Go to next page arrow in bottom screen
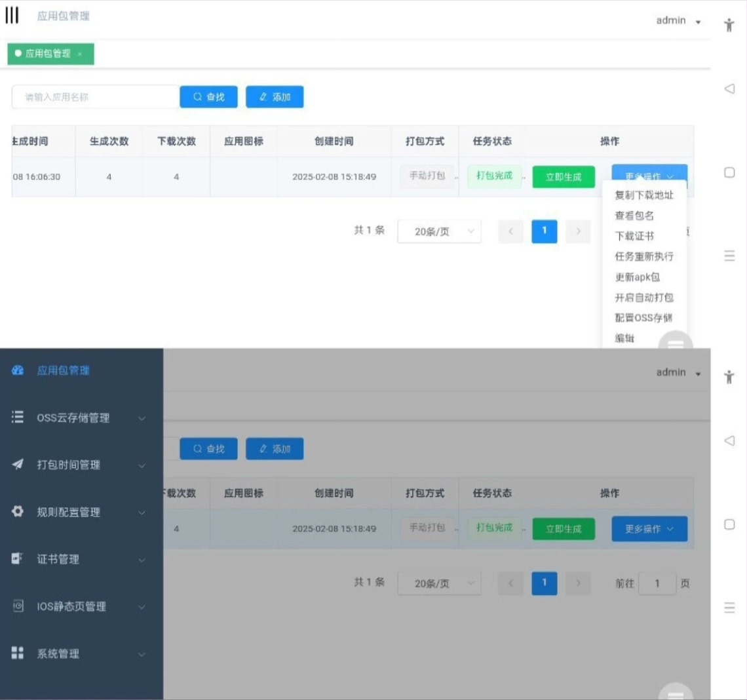 tap(578, 583)
